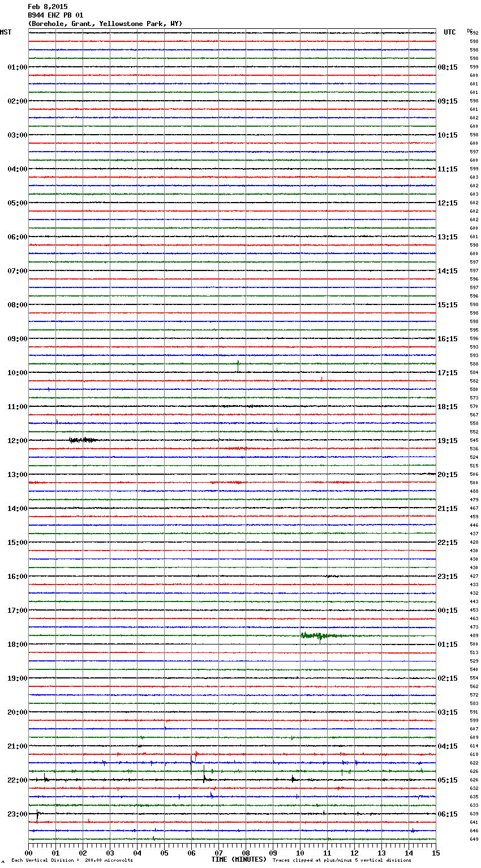Click the 'TIME (MINUTES)' axis title
The height and width of the screenshot is (868, 481).
click(239, 860)
